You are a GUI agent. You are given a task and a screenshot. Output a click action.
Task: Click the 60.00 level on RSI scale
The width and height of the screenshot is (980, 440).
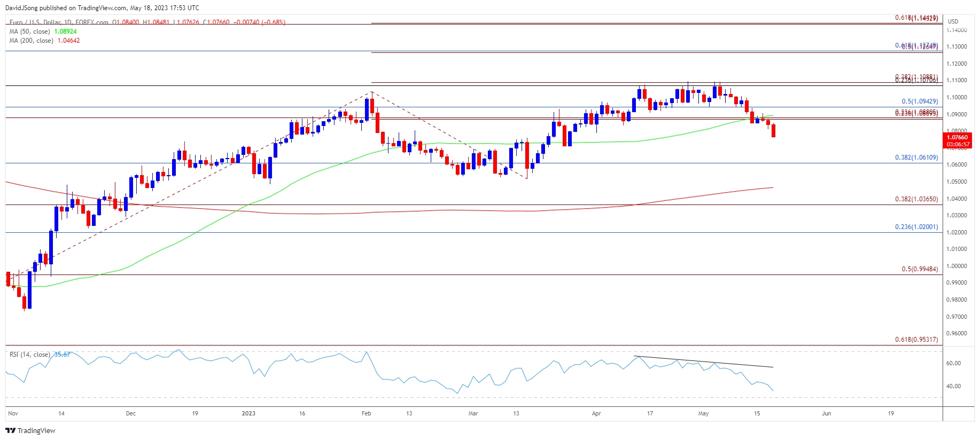[x=953, y=363]
